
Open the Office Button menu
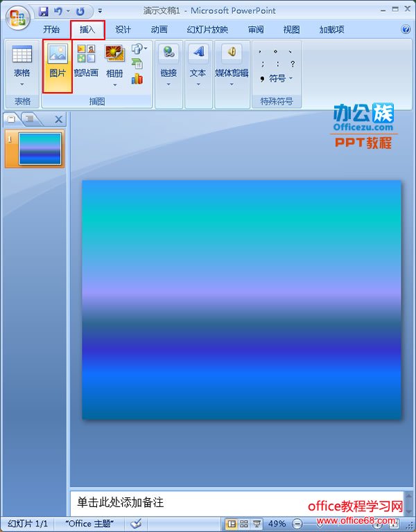coord(17,17)
